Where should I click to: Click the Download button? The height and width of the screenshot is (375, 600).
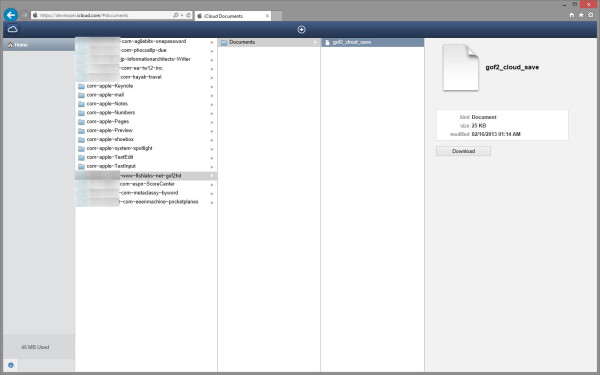(463, 151)
